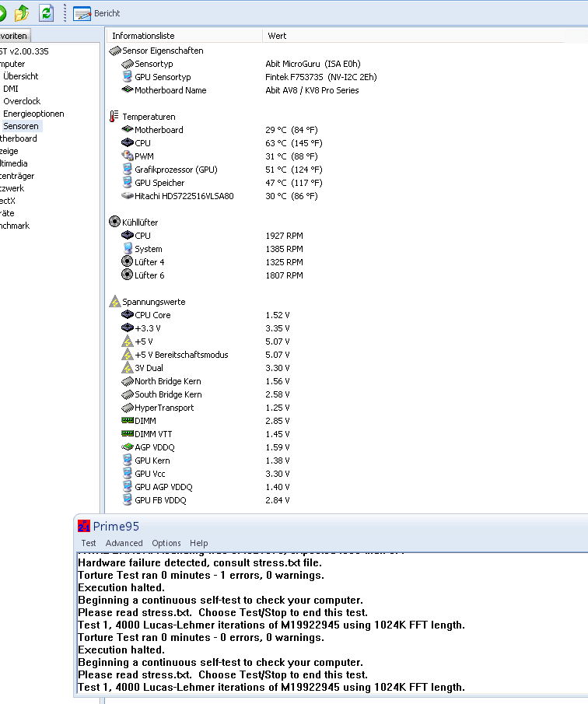Open the Advanced menu in Prime95
This screenshot has height=704, width=588.
point(124,543)
